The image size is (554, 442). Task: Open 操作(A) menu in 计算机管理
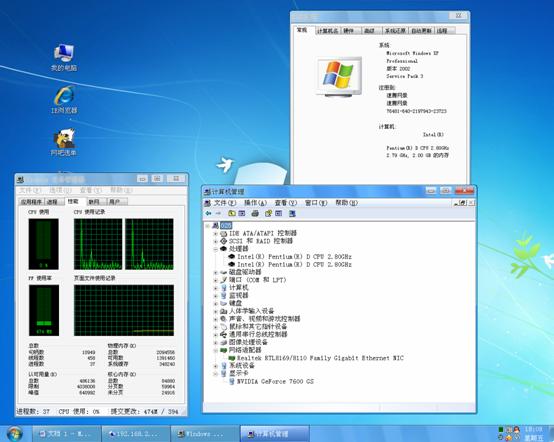click(255, 203)
